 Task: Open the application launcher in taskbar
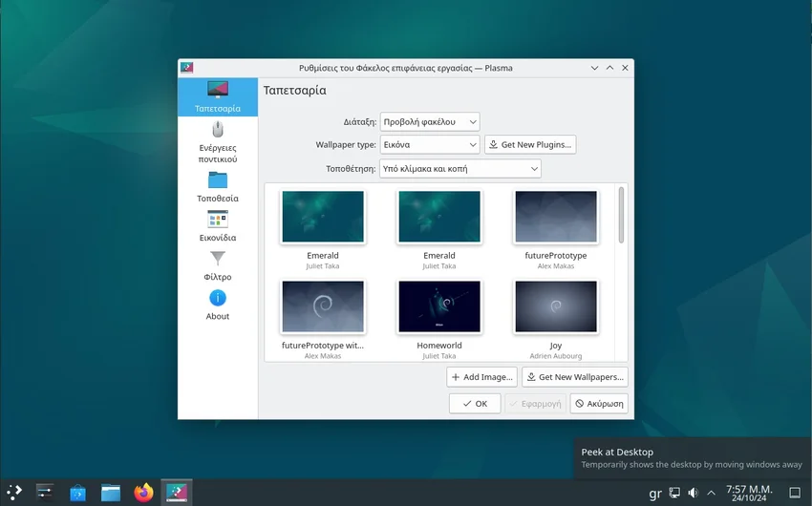(14, 492)
